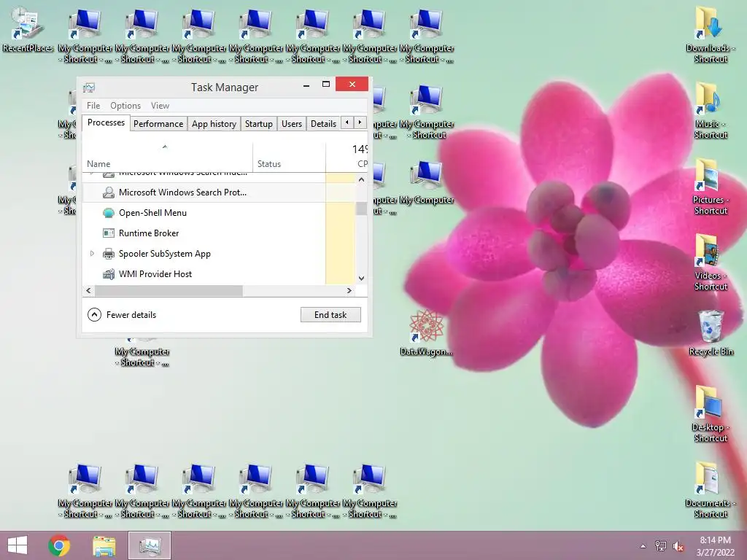This screenshot has width=747, height=560.
Task: Open the File menu in Task Manager
Action: click(x=93, y=105)
